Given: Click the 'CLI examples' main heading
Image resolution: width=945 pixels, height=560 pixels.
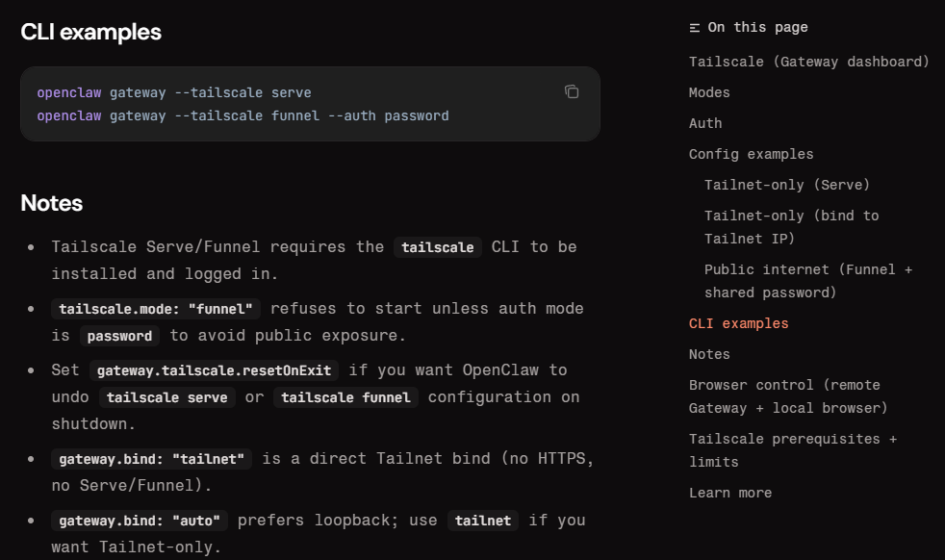Looking at the screenshot, I should click(x=91, y=32).
